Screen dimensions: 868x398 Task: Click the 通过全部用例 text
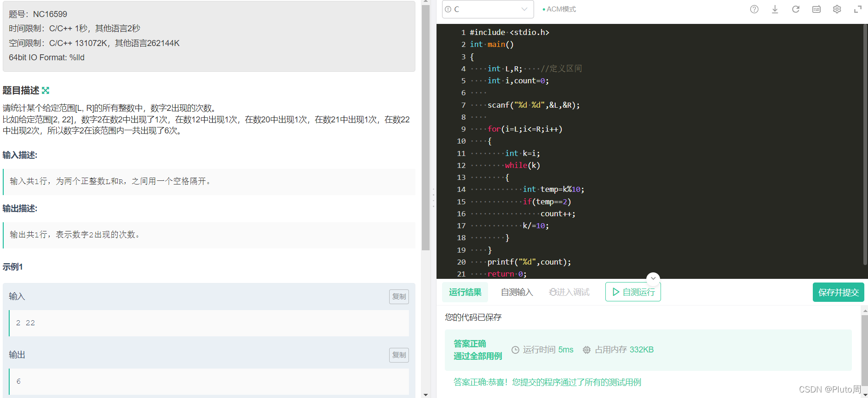coord(478,356)
